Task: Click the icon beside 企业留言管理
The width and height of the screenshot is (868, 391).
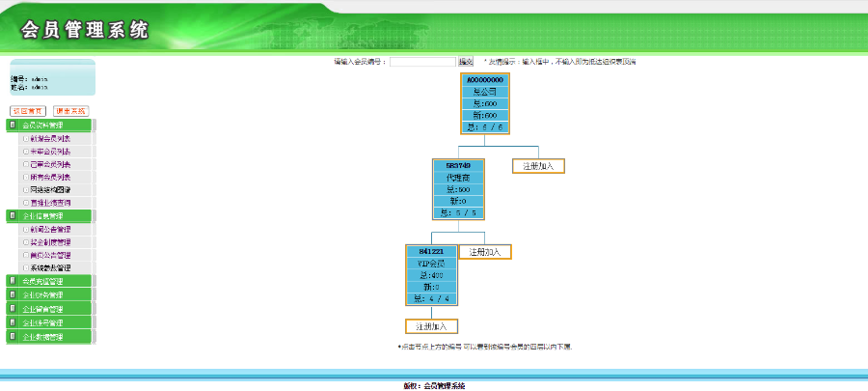Action: point(13,309)
